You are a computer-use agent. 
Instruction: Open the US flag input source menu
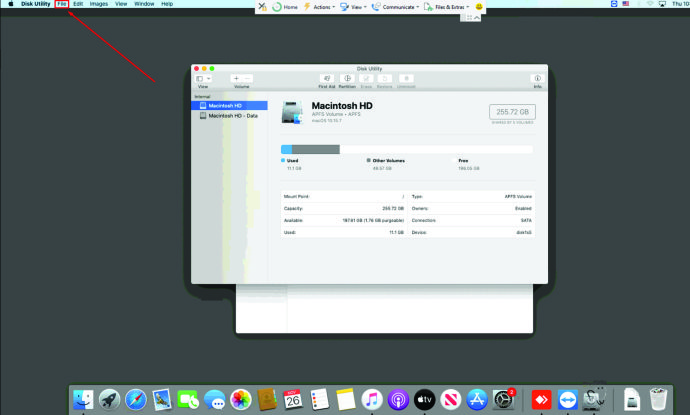point(626,4)
